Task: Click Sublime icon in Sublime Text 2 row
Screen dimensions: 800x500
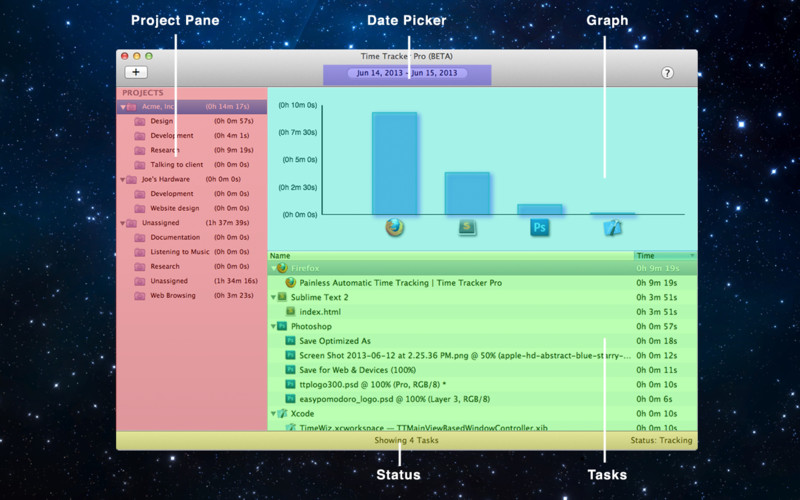Action: (x=282, y=297)
